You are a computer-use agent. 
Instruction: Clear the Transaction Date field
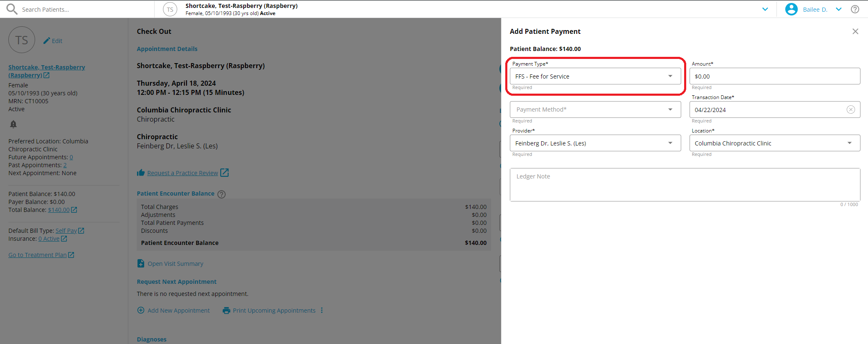[851, 110]
